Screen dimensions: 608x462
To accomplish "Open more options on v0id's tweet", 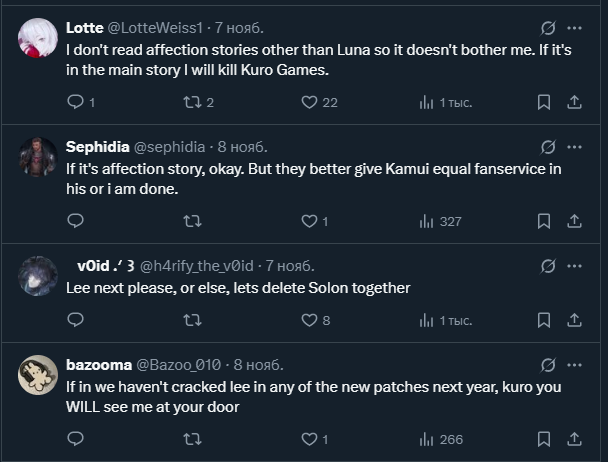I will pyautogui.click(x=575, y=266).
